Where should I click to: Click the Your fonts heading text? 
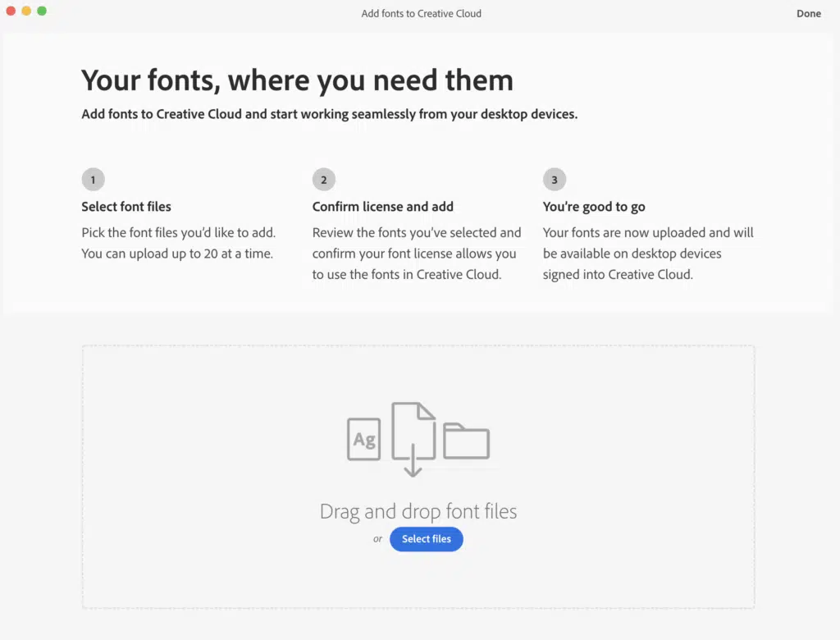(297, 80)
